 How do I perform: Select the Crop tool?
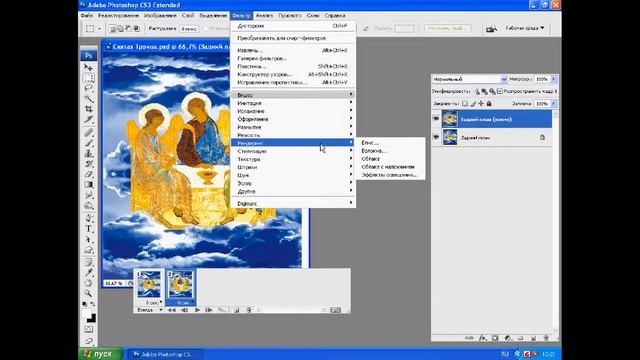click(x=89, y=109)
